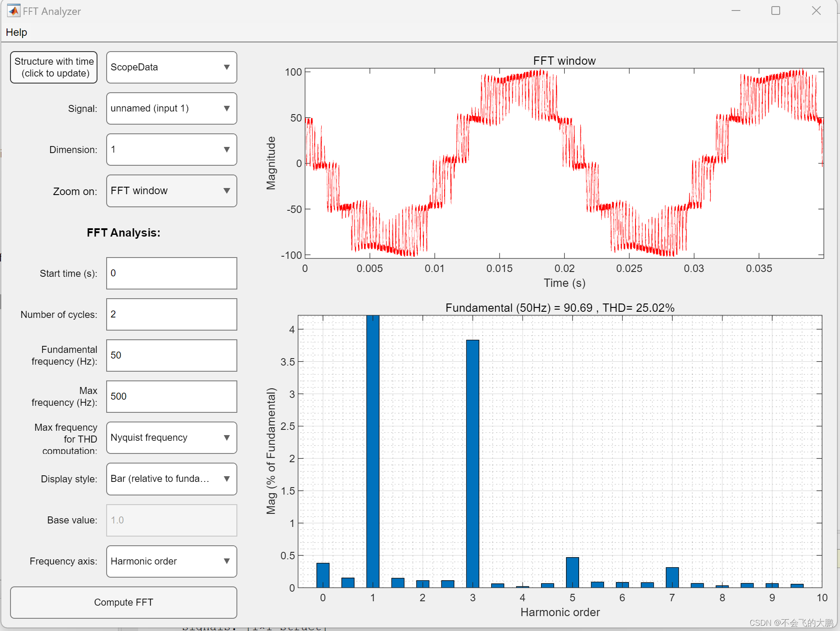
Task: Click the fundamental bar at harmonic order 1
Action: [x=373, y=450]
